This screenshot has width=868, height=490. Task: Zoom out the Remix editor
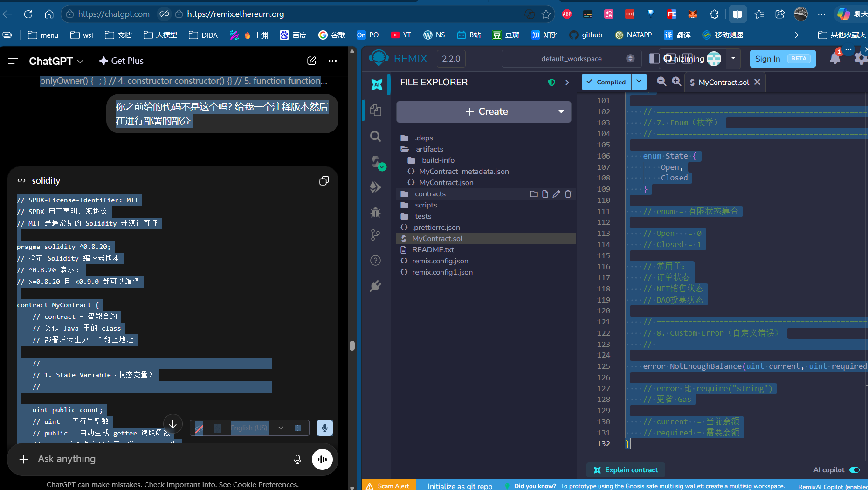661,82
